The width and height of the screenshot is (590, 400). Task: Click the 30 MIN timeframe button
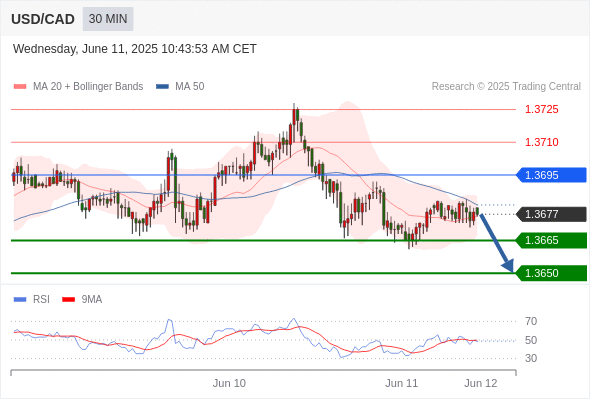coord(108,19)
